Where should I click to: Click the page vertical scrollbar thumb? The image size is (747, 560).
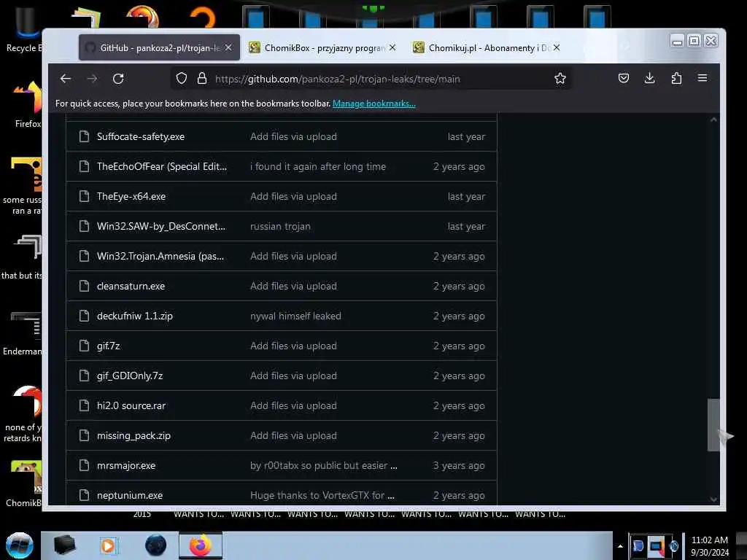713,425
